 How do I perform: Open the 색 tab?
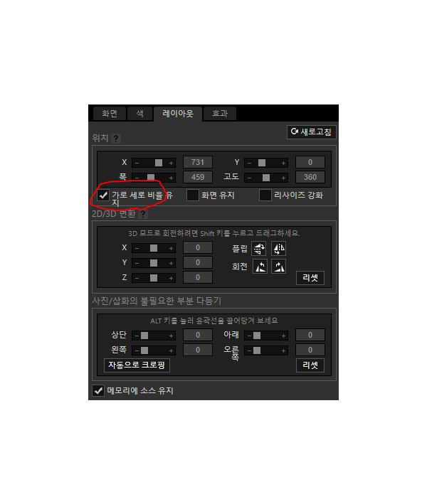coord(139,114)
